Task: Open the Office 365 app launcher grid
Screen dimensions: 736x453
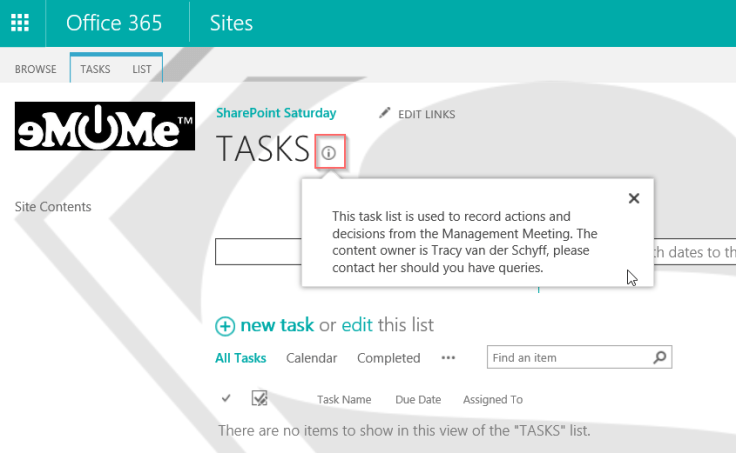Action: (21, 23)
